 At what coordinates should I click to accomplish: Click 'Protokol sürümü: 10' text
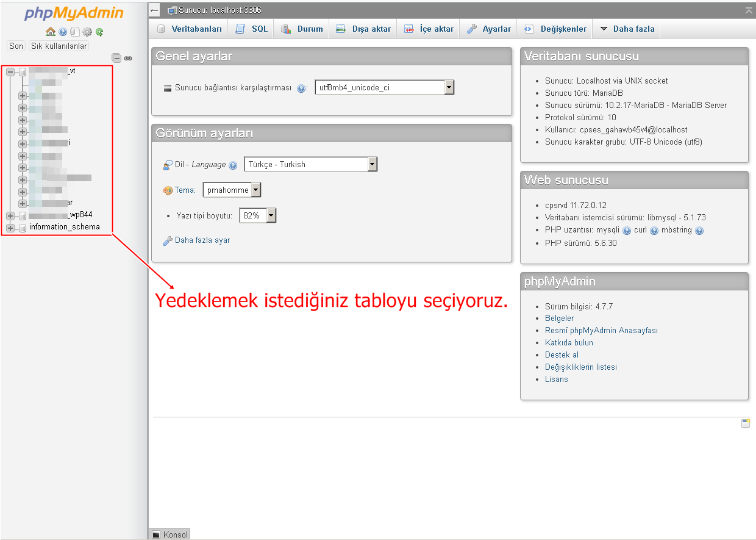click(580, 118)
